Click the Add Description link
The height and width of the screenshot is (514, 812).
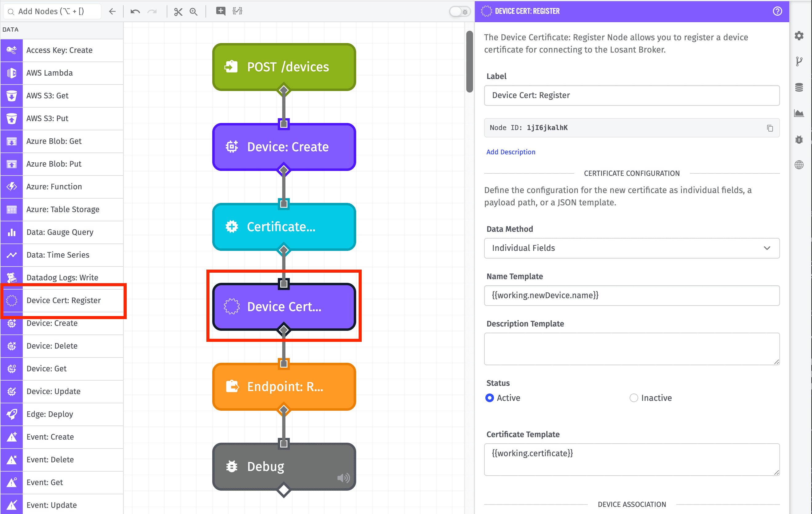(x=511, y=152)
